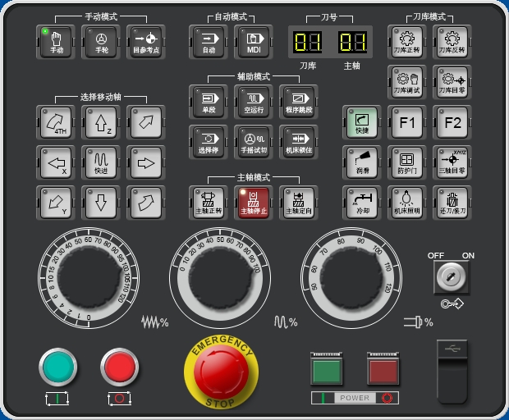
Task: Hit the emergency stop button
Action: pyautogui.click(x=222, y=372)
